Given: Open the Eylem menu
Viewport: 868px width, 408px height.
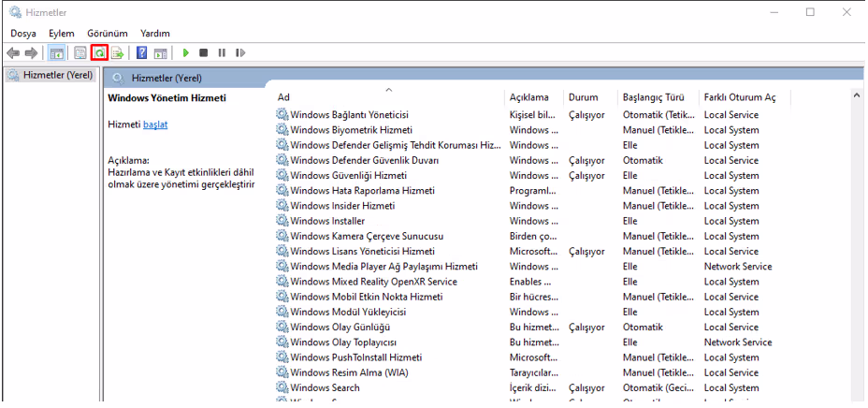Looking at the screenshot, I should [x=62, y=33].
